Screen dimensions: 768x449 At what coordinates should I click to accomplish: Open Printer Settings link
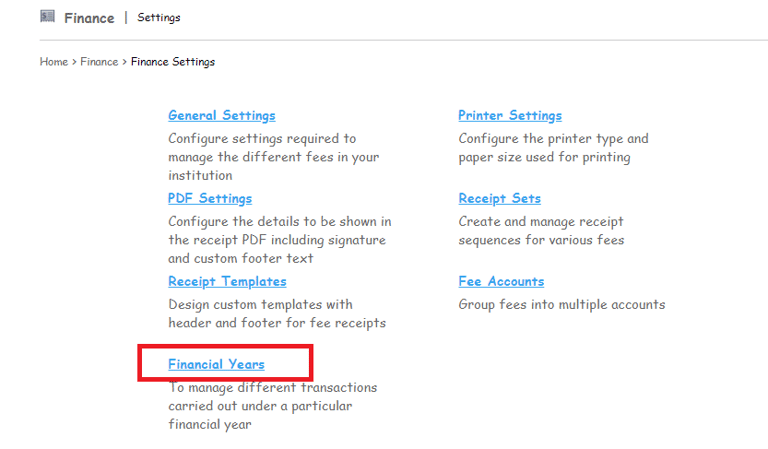pos(510,116)
